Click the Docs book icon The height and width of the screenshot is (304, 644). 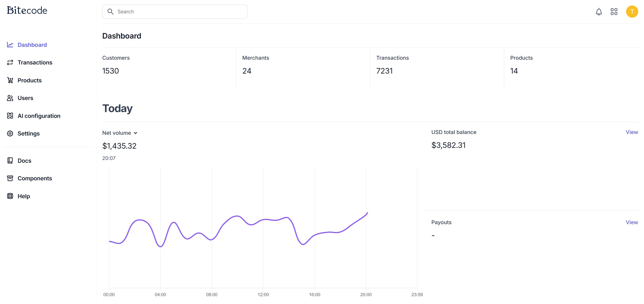tap(10, 161)
